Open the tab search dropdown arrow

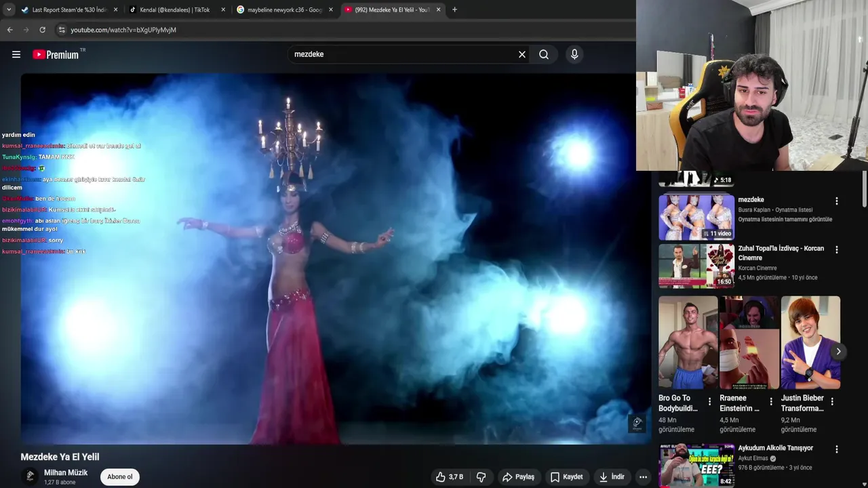pos(9,9)
